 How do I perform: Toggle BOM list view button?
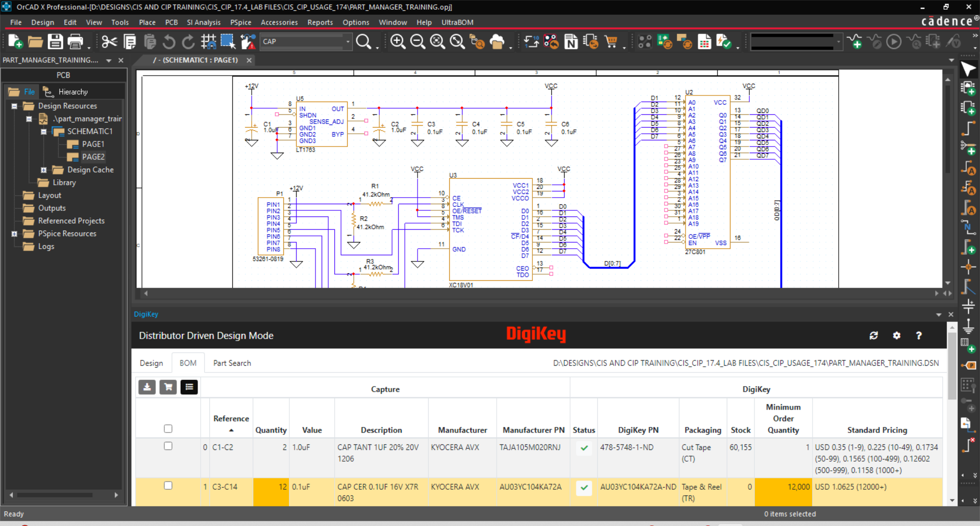pyautogui.click(x=189, y=387)
